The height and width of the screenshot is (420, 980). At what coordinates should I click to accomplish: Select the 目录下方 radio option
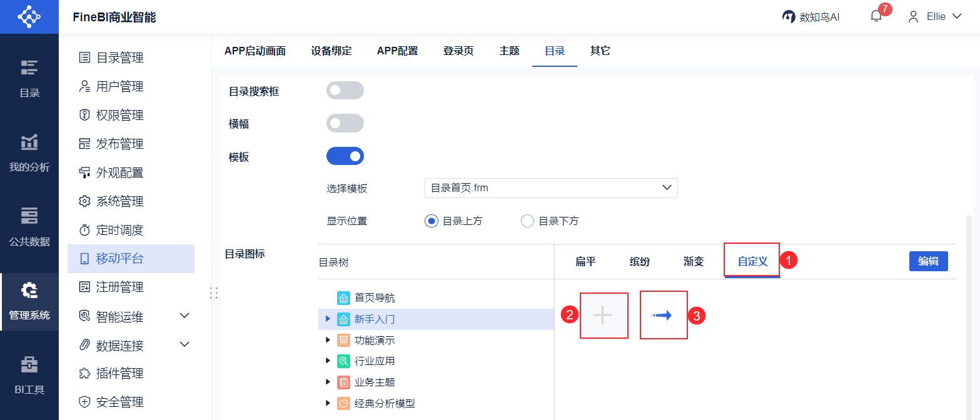pyautogui.click(x=527, y=221)
